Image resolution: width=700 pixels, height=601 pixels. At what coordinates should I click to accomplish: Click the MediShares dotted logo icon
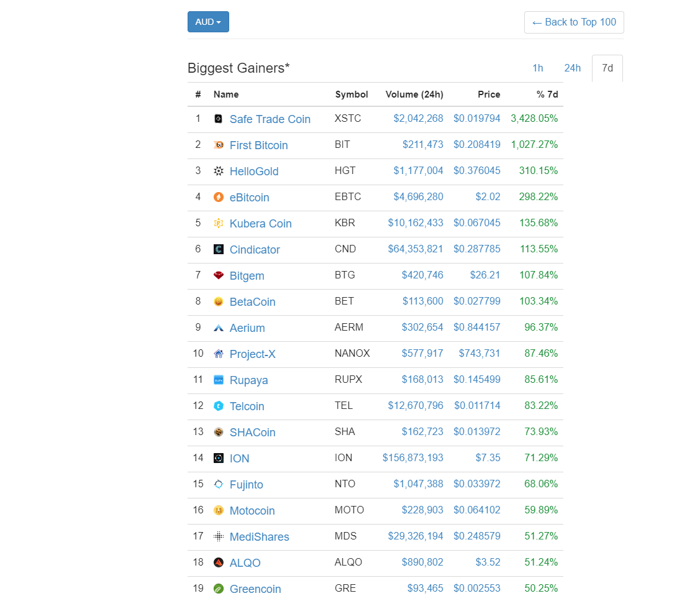[218, 536]
